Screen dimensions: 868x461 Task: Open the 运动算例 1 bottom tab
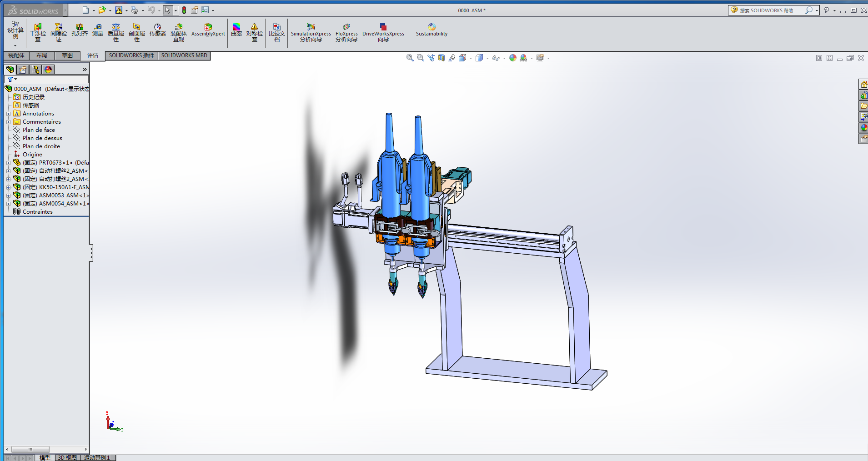click(x=97, y=457)
